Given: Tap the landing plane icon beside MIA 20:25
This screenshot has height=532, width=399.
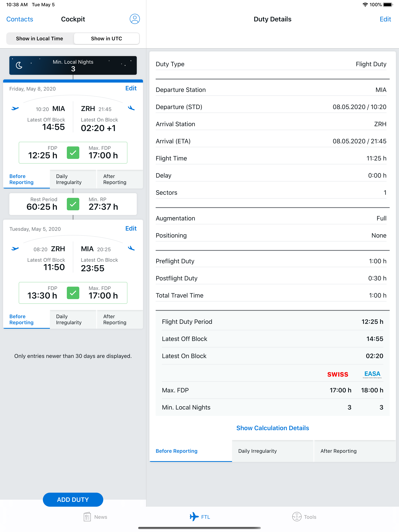Looking at the screenshot, I should click(131, 248).
